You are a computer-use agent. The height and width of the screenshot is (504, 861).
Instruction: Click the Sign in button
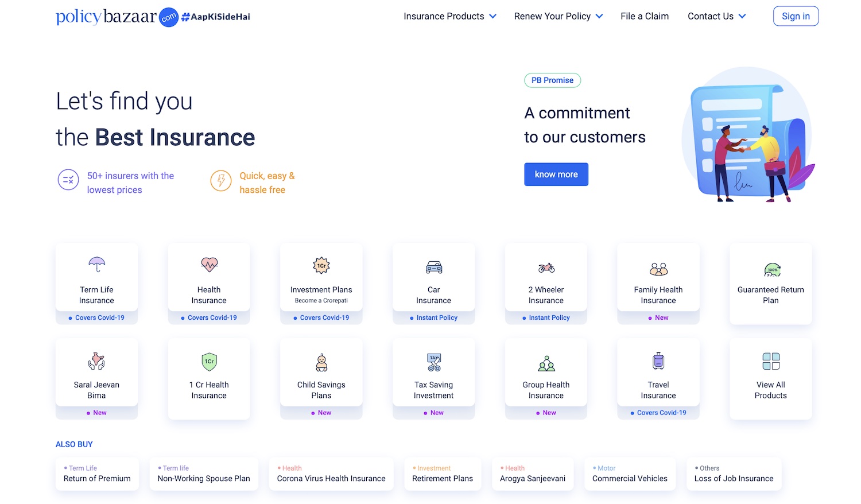point(796,16)
